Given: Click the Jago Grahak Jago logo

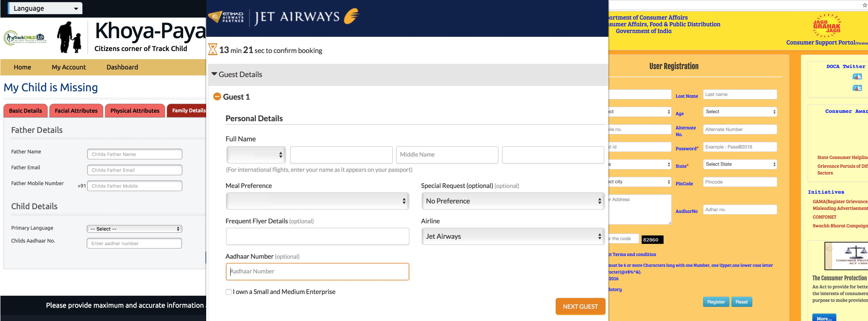Looking at the screenshot, I should pos(827,26).
